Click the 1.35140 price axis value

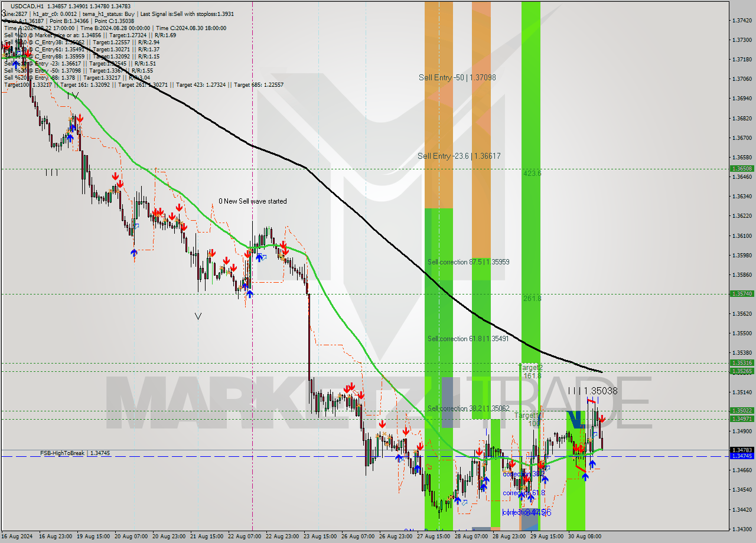(741, 392)
